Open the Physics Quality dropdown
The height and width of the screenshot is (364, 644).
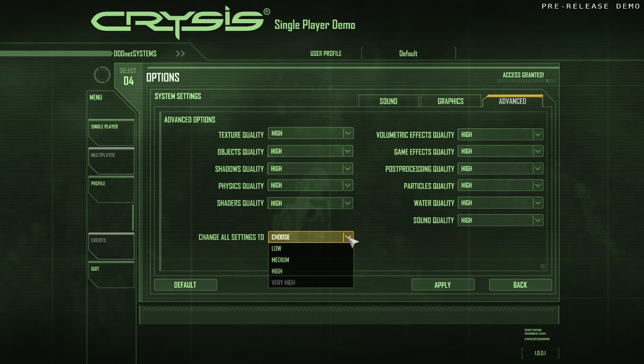311,185
